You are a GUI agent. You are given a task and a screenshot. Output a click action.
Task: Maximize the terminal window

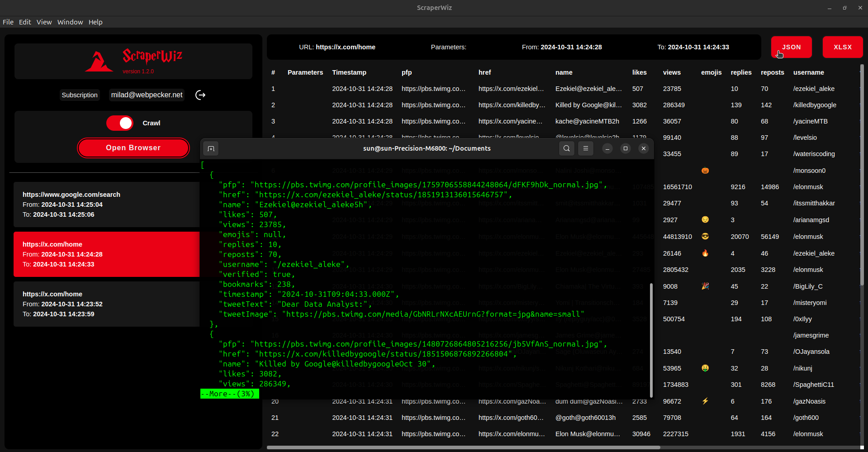pos(625,148)
